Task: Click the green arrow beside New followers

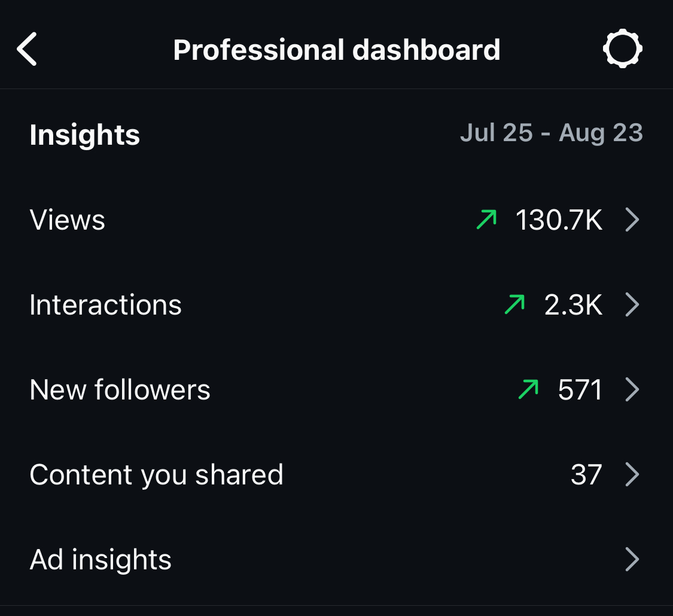Action: [528, 390]
